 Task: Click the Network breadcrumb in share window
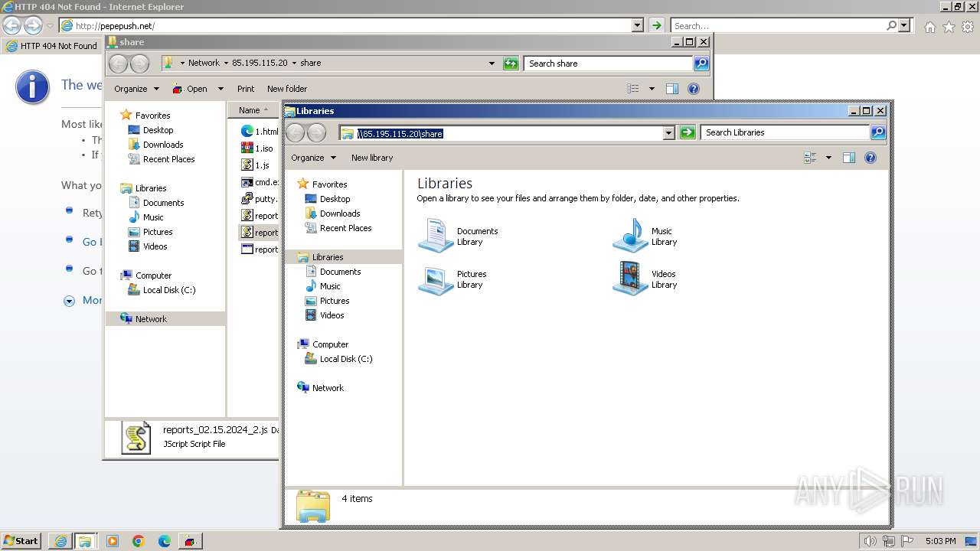(x=204, y=63)
